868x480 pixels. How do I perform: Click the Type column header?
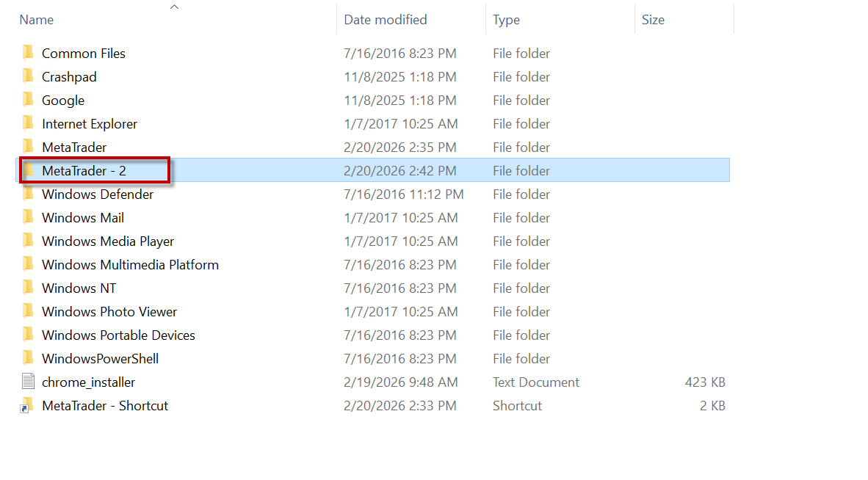pyautogui.click(x=506, y=20)
